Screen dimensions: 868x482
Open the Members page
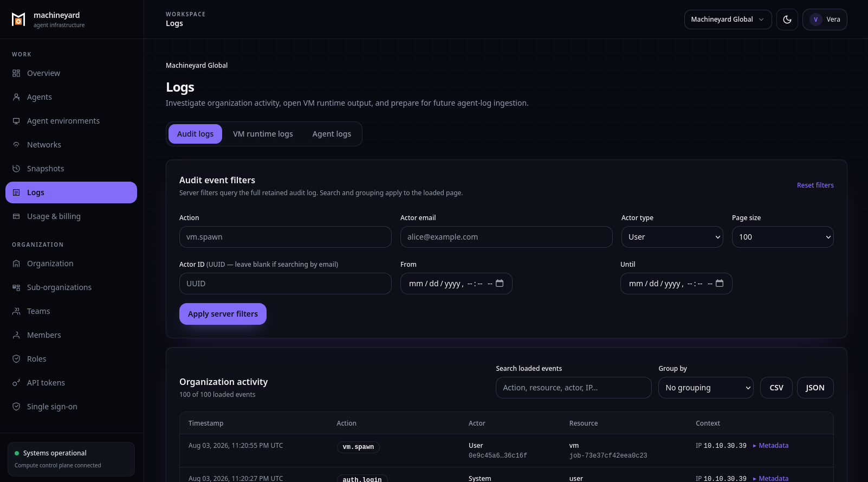71,335
